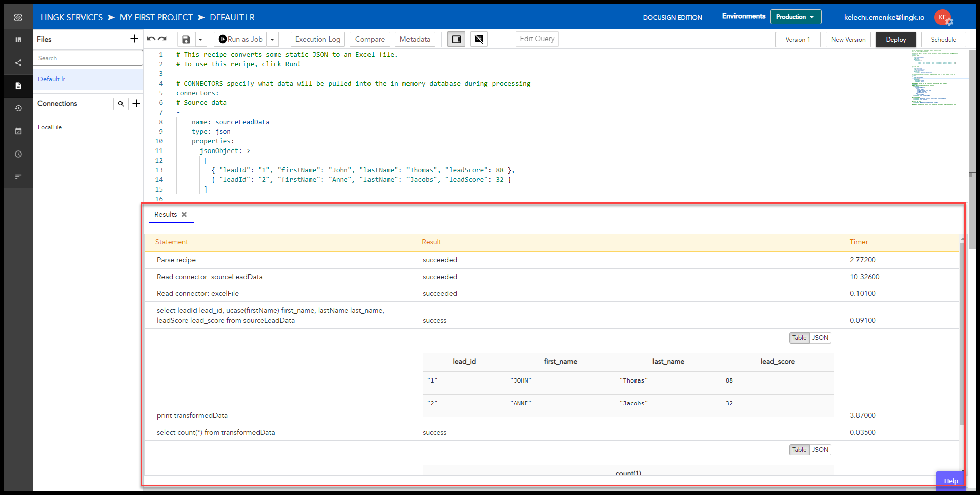This screenshot has width=980, height=495.
Task: Click the MY FIRST PROJECT breadcrumb
Action: pyautogui.click(x=156, y=17)
